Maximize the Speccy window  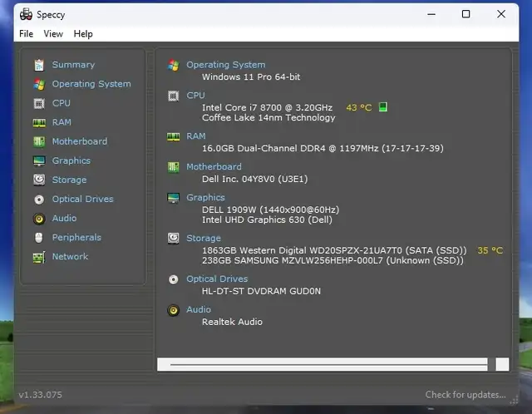tap(465, 14)
